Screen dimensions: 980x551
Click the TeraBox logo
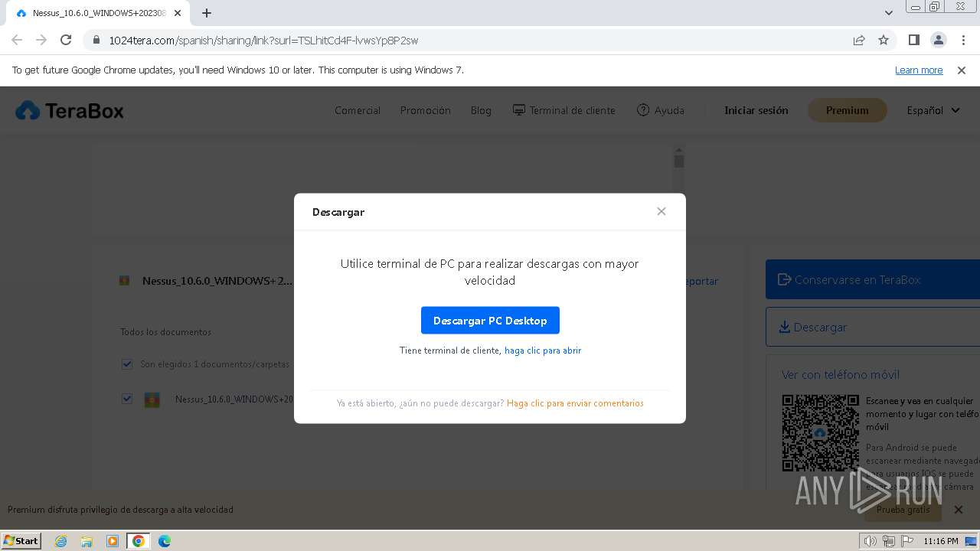click(70, 111)
